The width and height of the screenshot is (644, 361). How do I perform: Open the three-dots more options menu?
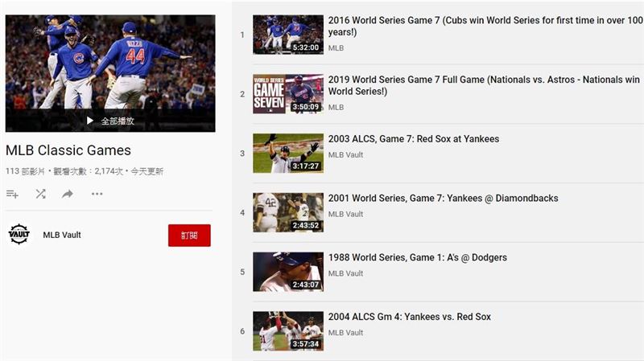click(x=97, y=194)
